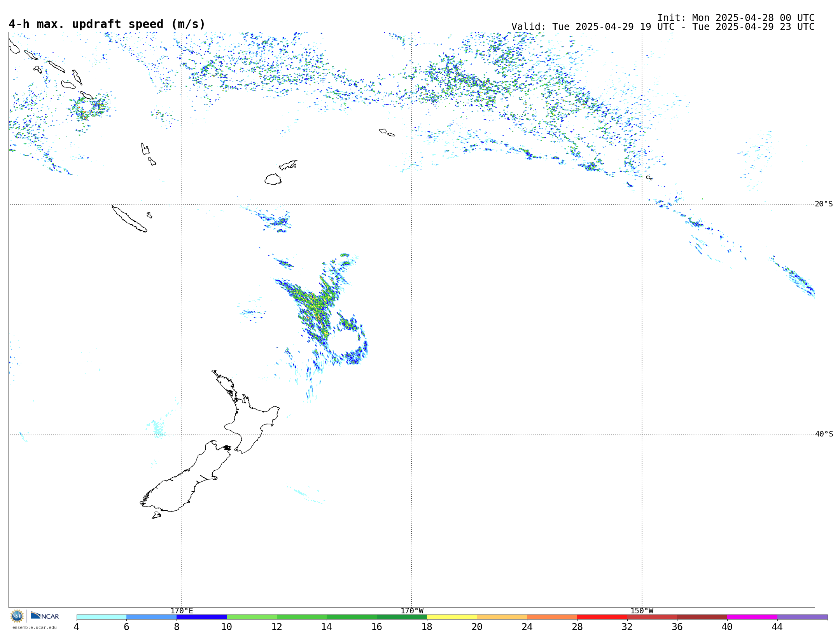Image resolution: width=840 pixels, height=632 pixels.
Task: Click the NSF logo icon
Action: (x=17, y=616)
